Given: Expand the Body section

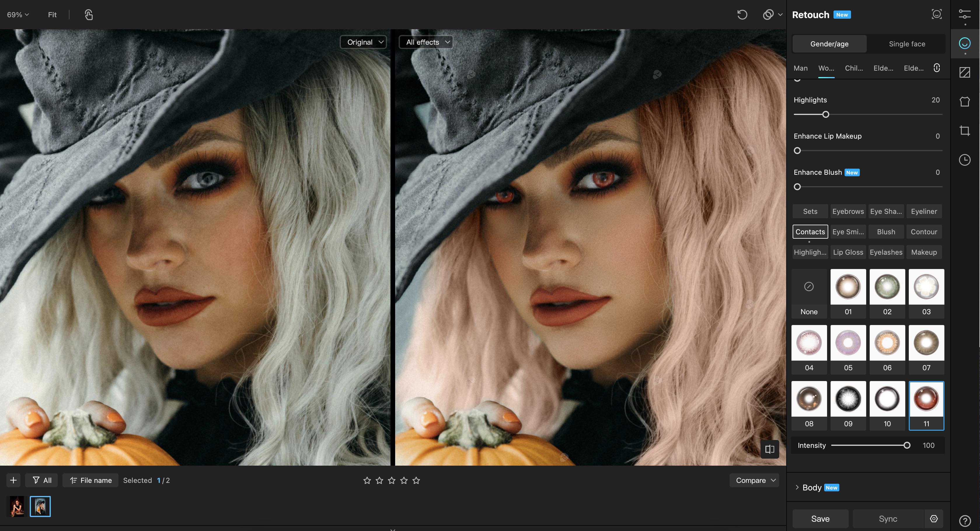Looking at the screenshot, I should 812,487.
